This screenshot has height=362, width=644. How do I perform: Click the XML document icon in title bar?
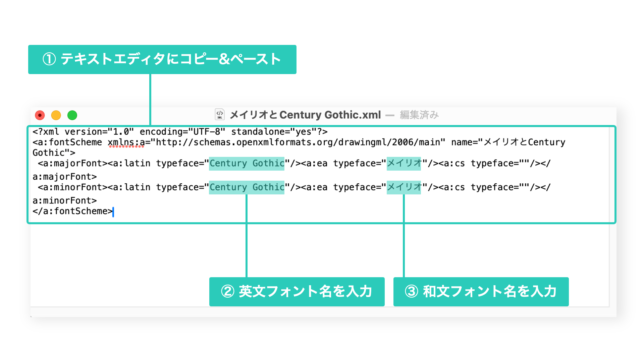pos(220,115)
